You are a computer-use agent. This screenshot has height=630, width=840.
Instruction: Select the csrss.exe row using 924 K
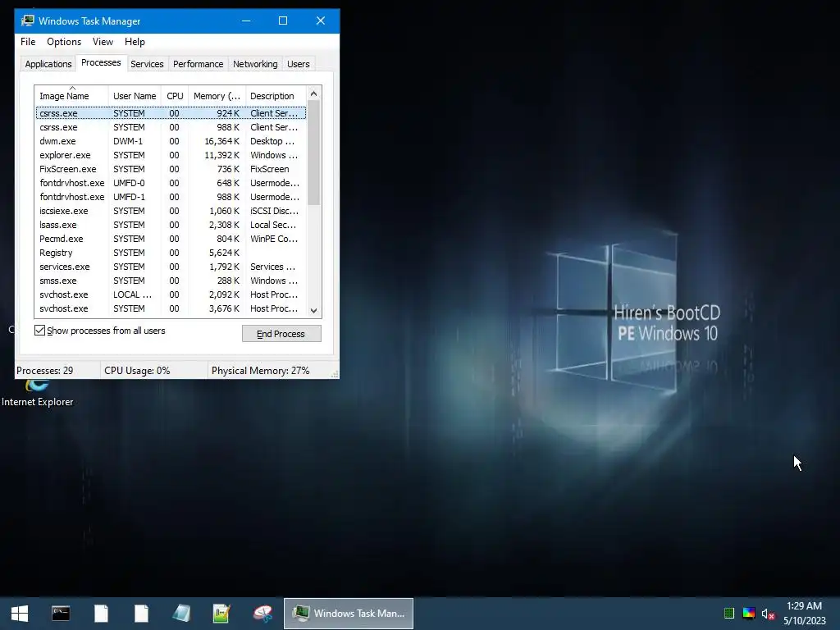pos(171,113)
